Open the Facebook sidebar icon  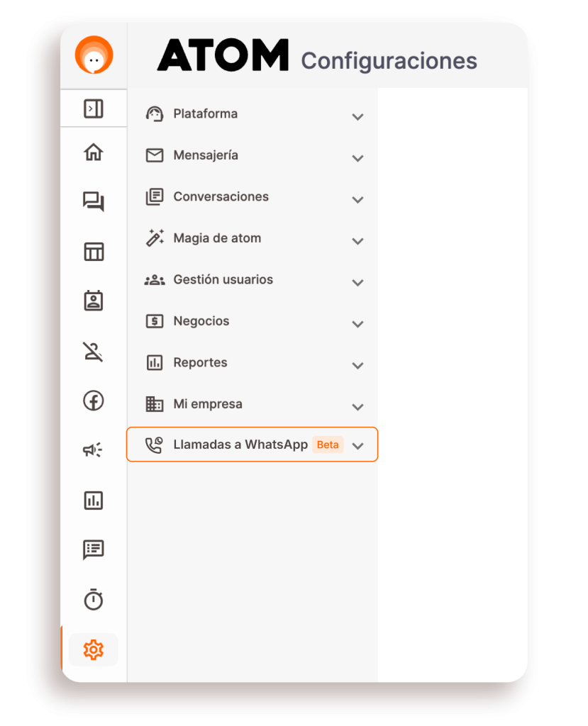pyautogui.click(x=94, y=401)
